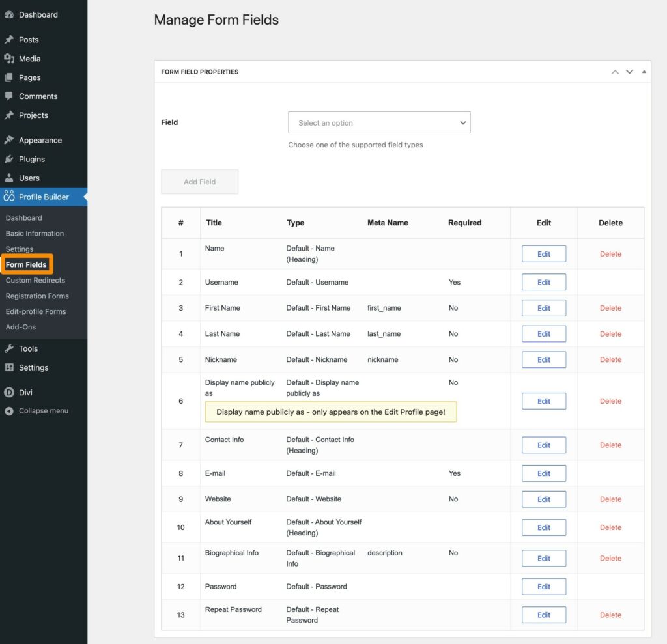Viewport: 667px width, 644px height.
Task: Move Form Field Properties panel up
Action: [615, 72]
